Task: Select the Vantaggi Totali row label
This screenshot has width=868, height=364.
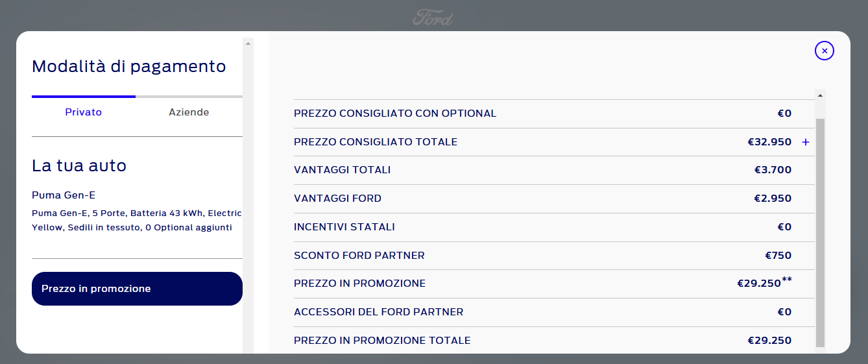Action: [342, 170]
